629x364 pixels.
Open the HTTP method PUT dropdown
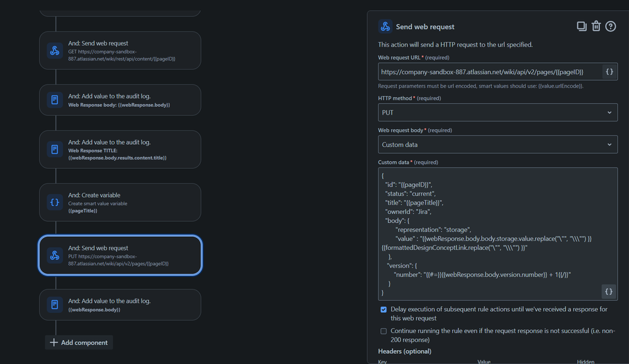click(498, 112)
